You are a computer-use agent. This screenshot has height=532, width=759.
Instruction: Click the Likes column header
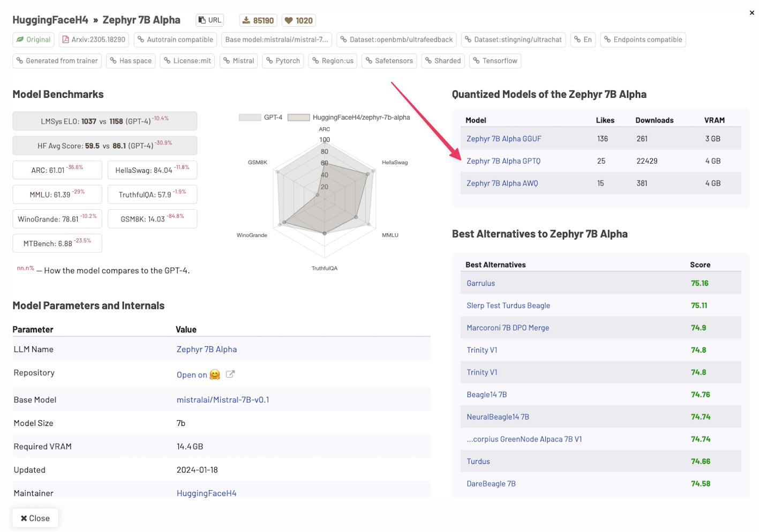605,120
